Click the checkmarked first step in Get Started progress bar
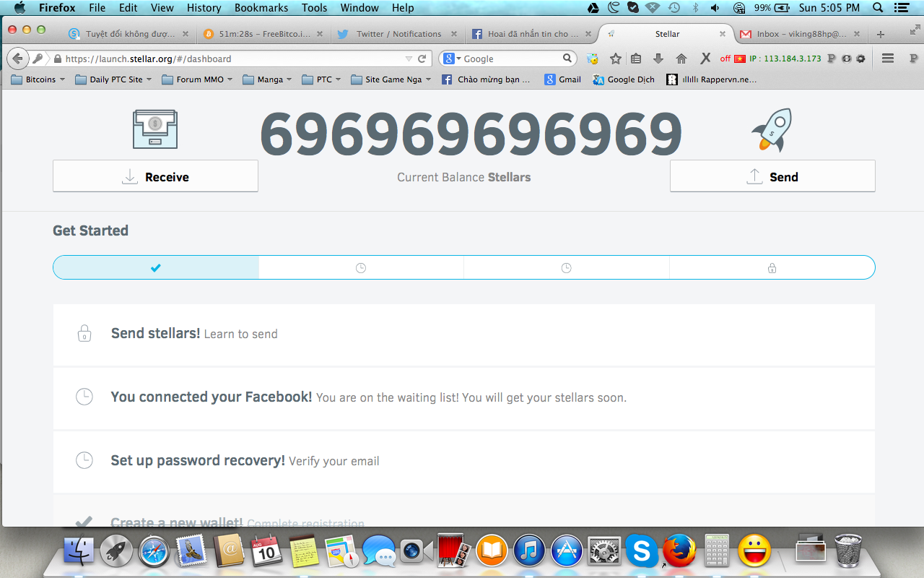Screen dimensions: 924x578 tap(156, 267)
